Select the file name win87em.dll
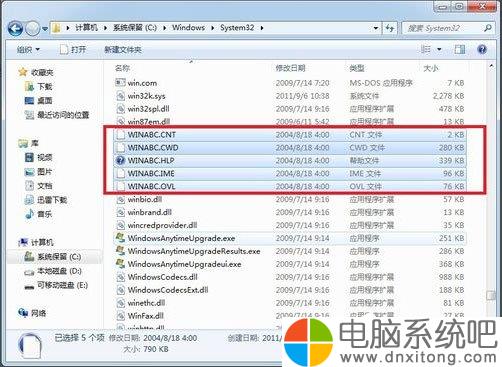This screenshot has width=502, height=367. pyautogui.click(x=149, y=121)
